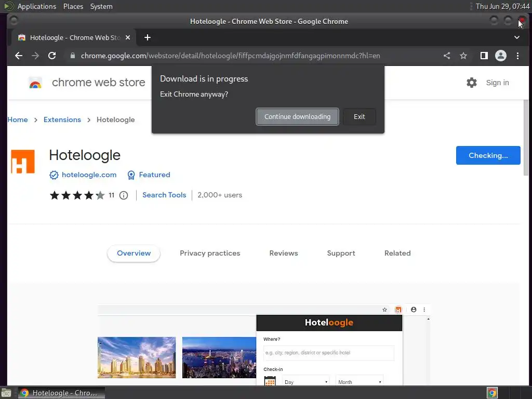Image resolution: width=532 pixels, height=399 pixels.
Task: Click the Featured badge ribbon icon
Action: click(x=131, y=175)
